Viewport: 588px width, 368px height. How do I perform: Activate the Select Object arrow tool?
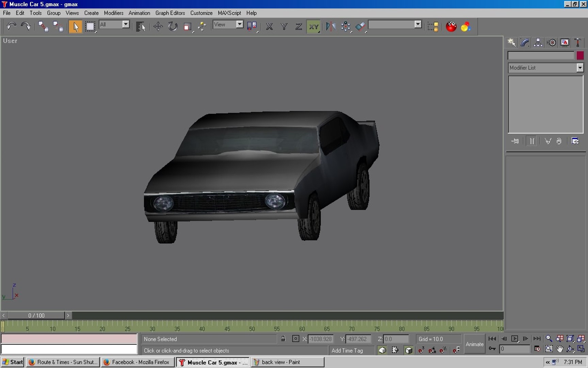[75, 26]
